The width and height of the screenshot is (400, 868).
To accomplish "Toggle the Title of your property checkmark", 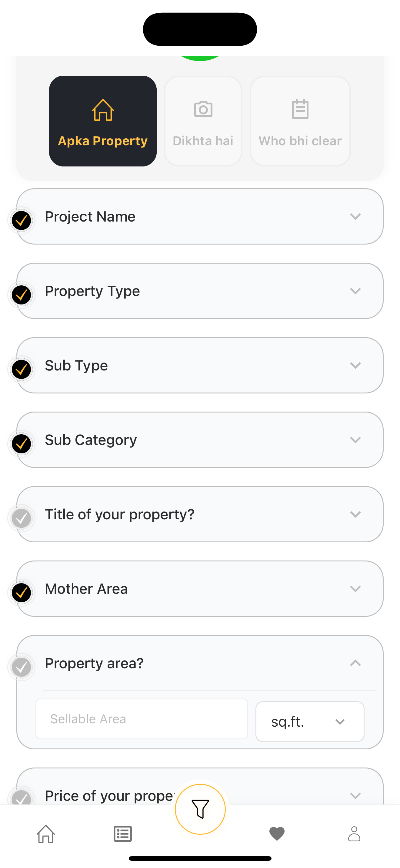I will click(x=22, y=518).
